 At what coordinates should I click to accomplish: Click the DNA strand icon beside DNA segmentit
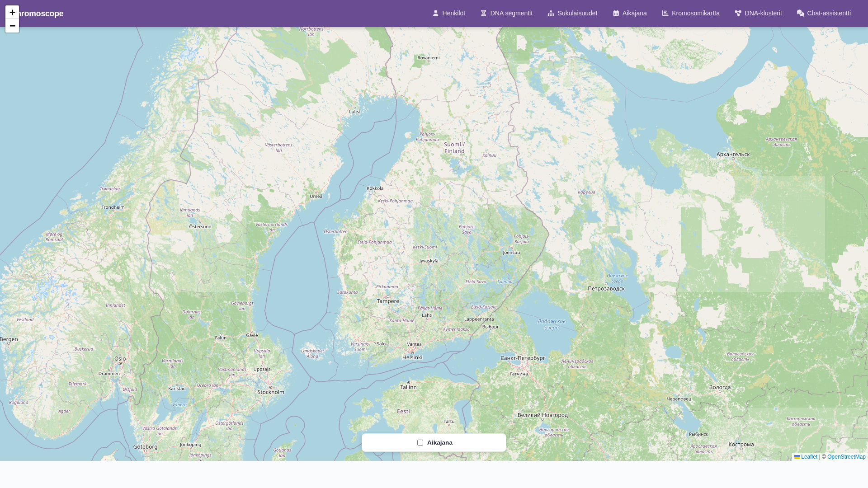click(483, 14)
